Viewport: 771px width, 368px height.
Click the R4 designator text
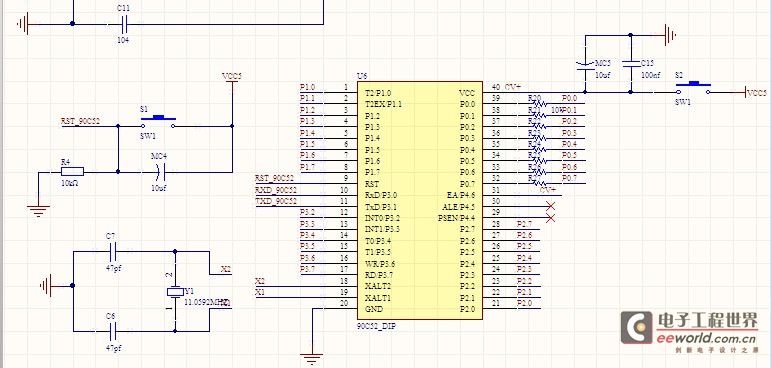pos(65,161)
